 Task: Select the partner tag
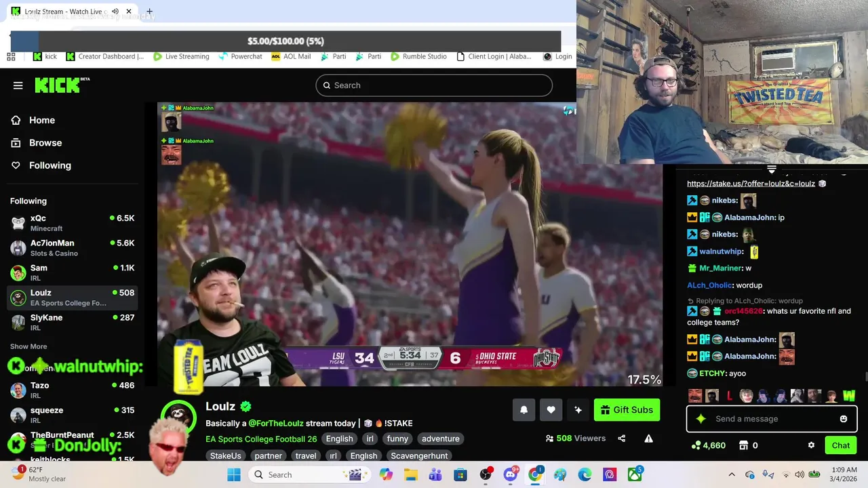point(269,455)
